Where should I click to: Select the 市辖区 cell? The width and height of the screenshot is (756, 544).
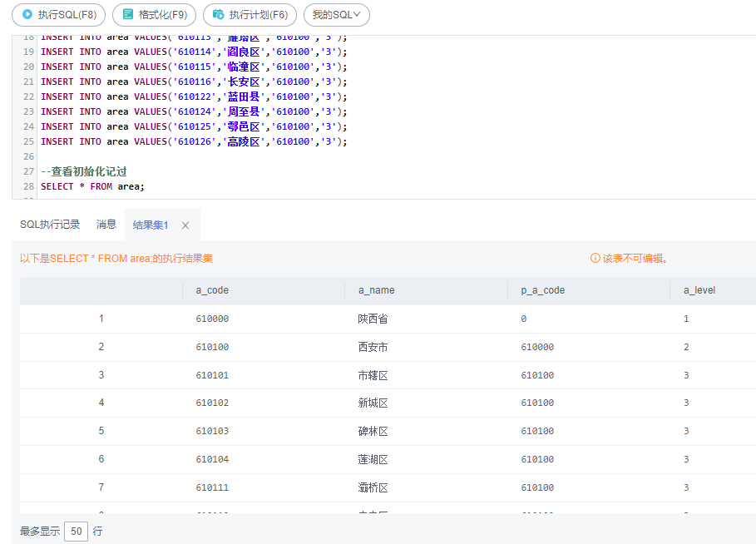click(373, 375)
